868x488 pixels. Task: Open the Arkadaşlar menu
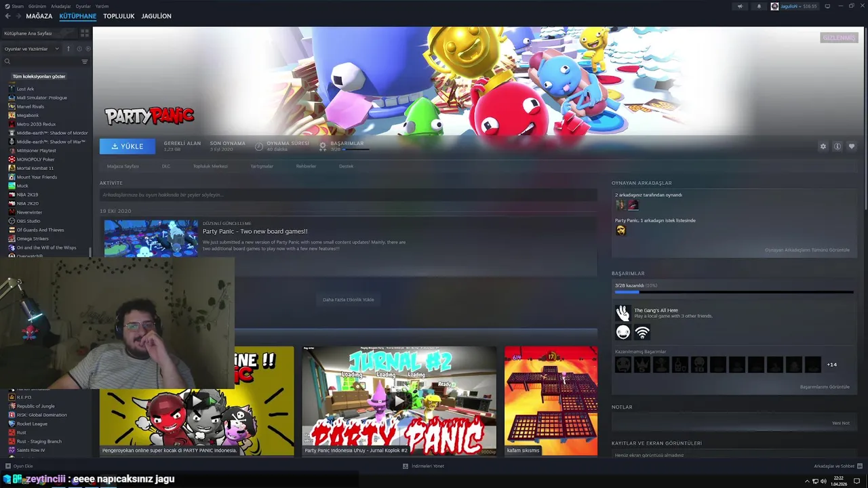[60, 6]
